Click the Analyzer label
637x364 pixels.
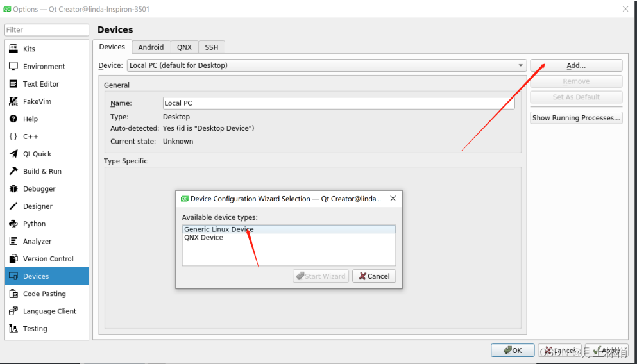click(x=37, y=241)
